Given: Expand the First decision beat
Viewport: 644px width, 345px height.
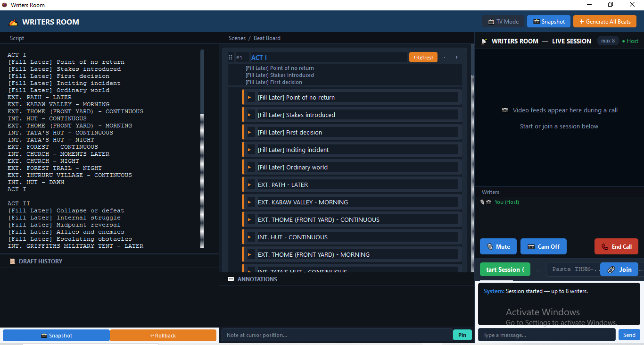Looking at the screenshot, I should tap(249, 132).
